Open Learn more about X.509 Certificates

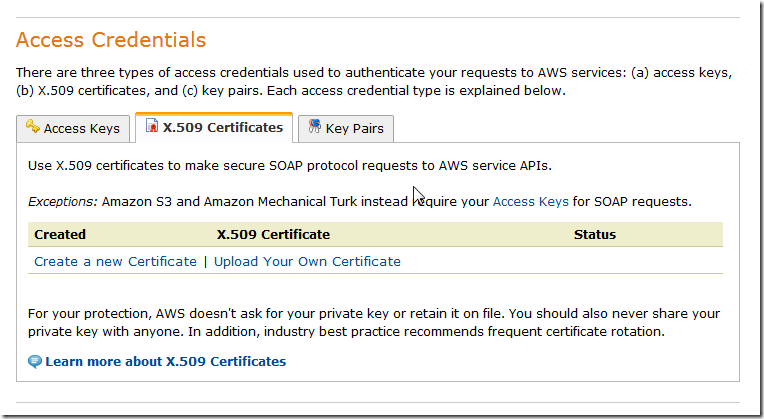pos(165,361)
